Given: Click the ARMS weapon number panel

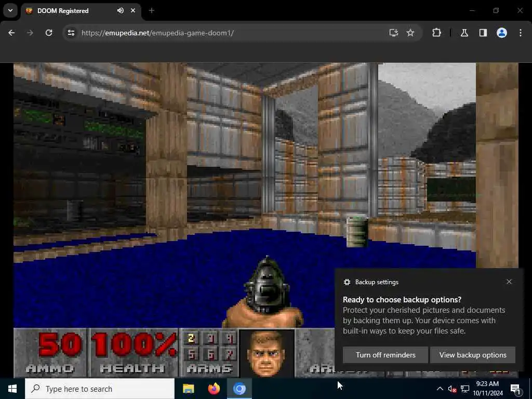Looking at the screenshot, I should point(209,353).
